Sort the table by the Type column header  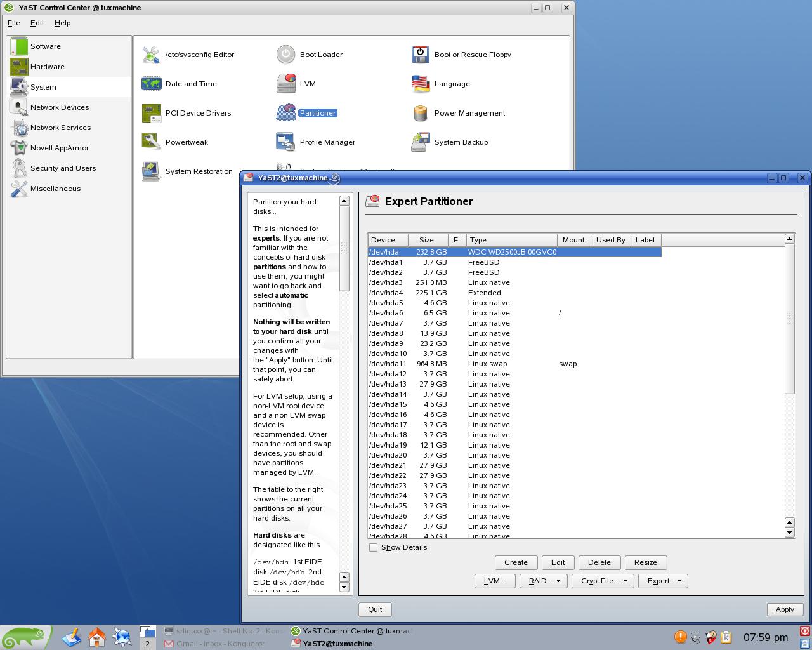pos(511,240)
